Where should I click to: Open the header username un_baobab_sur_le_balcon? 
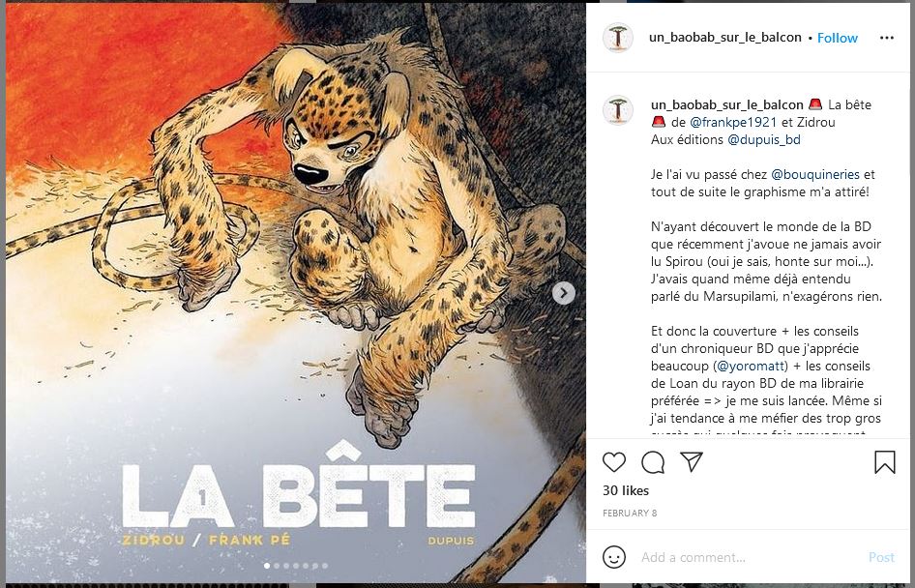[x=724, y=38]
